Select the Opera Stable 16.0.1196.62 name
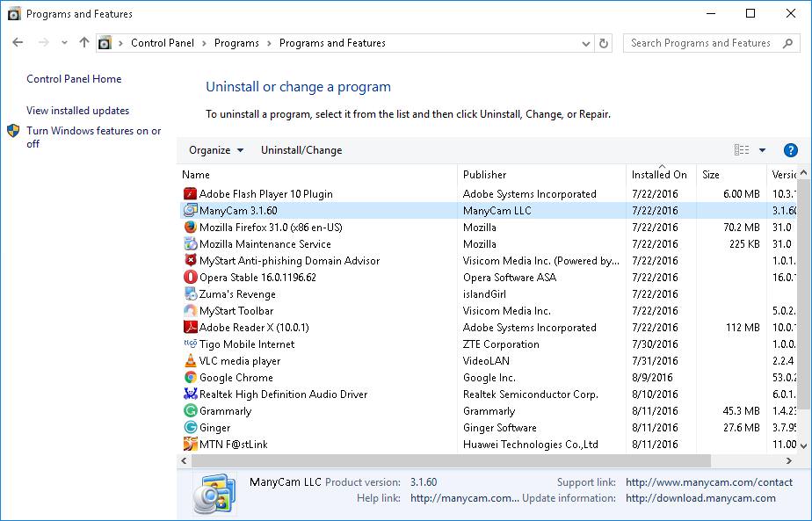The width and height of the screenshot is (812, 521). pos(257,278)
